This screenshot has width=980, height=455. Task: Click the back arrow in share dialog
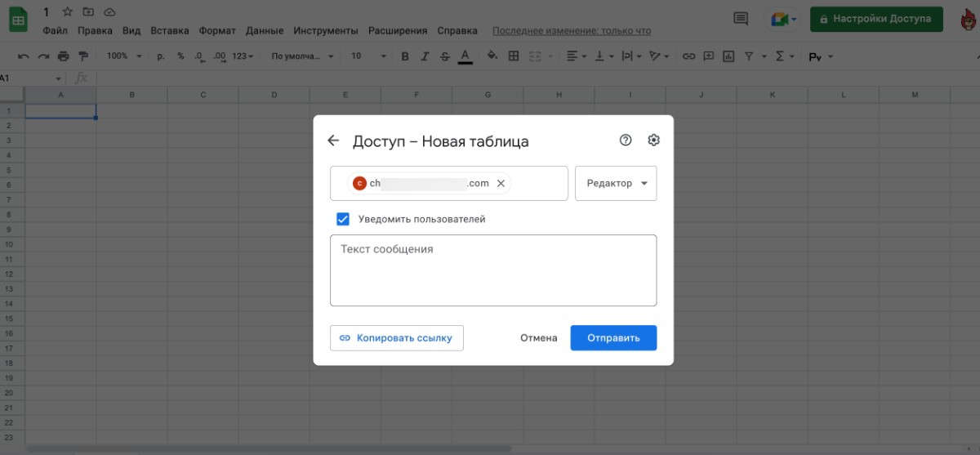pos(333,141)
